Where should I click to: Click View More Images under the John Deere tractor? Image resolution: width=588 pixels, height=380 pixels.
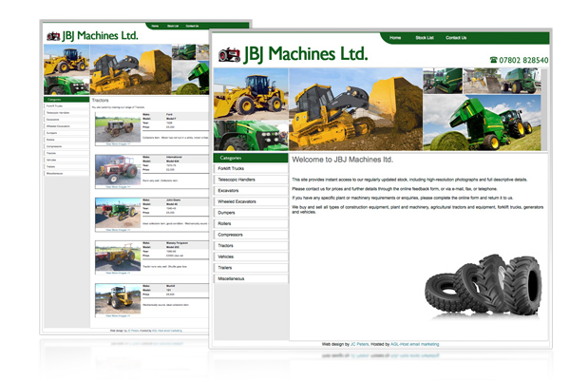[118, 230]
